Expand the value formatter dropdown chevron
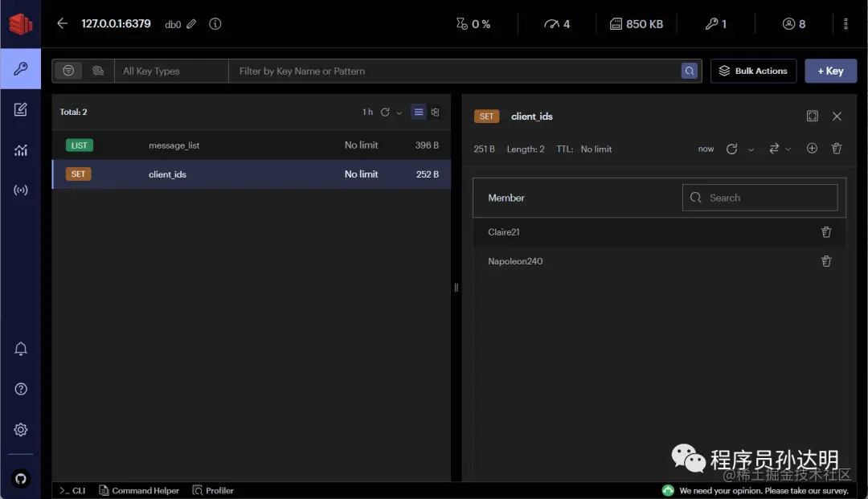Image resolution: width=868 pixels, height=499 pixels. (788, 149)
